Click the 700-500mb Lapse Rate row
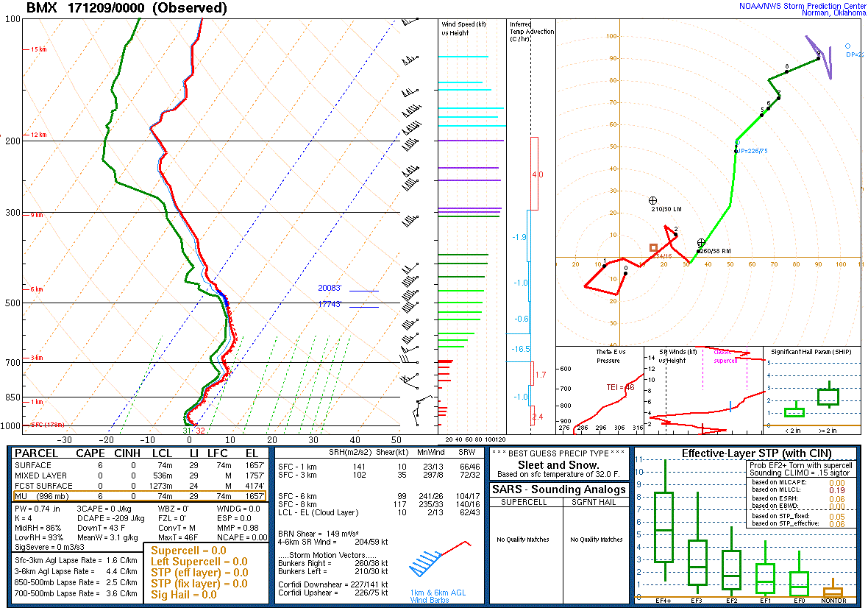 [76, 593]
